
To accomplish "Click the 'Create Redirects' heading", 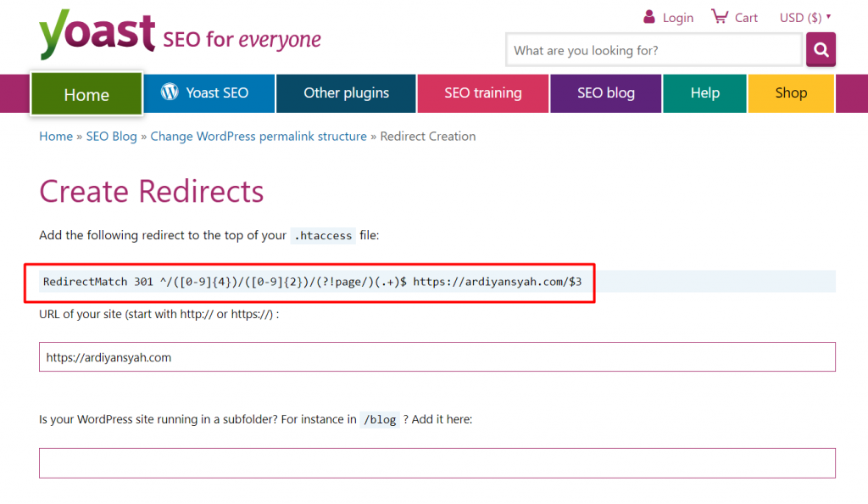I will [151, 192].
